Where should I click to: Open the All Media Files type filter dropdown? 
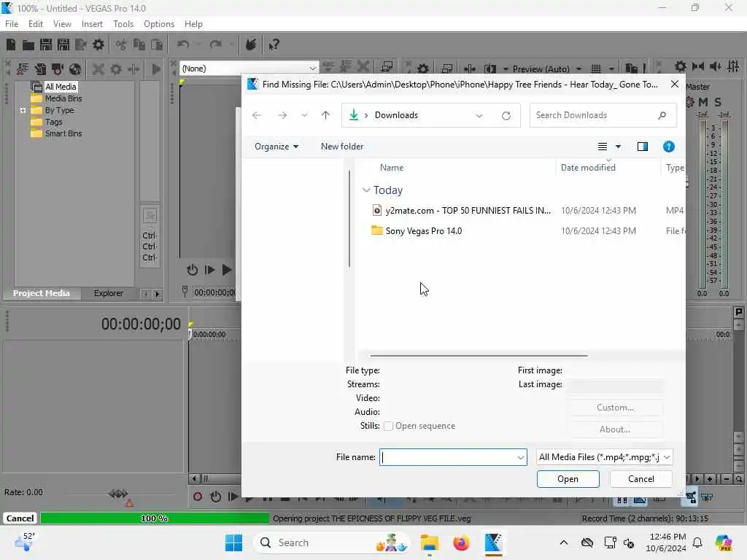[604, 457]
